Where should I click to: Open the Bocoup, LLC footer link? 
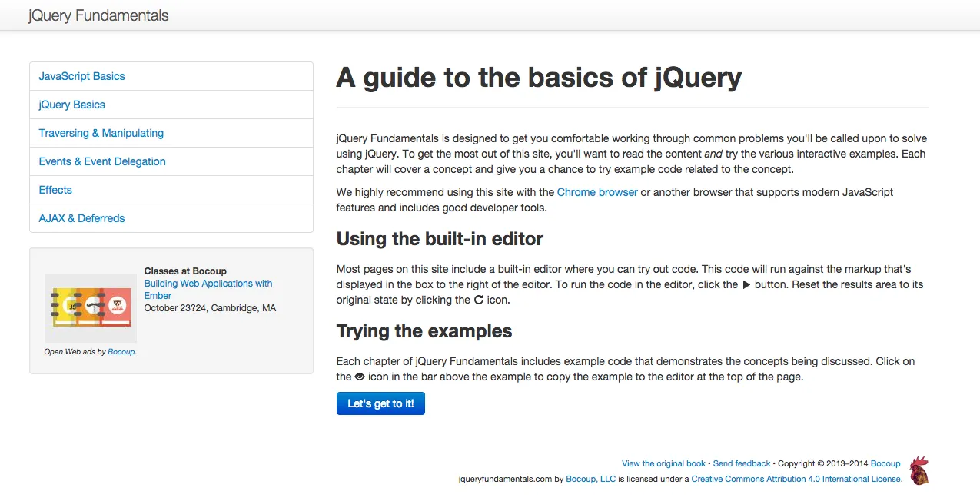coord(590,479)
